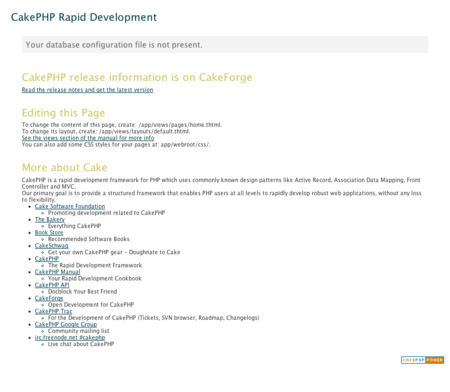Click 'Promoting development related to CakePHP' text
The image size is (450, 392).
[106, 213]
